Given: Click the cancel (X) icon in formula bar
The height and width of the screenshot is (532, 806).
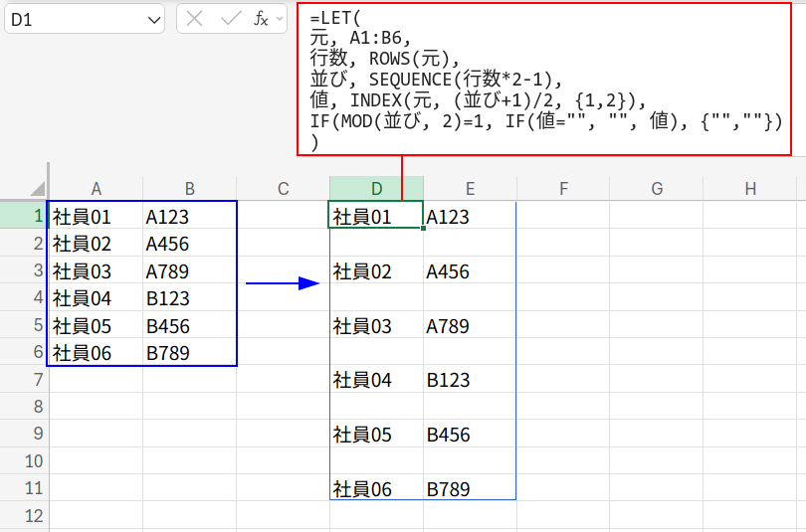Looking at the screenshot, I should tap(195, 19).
